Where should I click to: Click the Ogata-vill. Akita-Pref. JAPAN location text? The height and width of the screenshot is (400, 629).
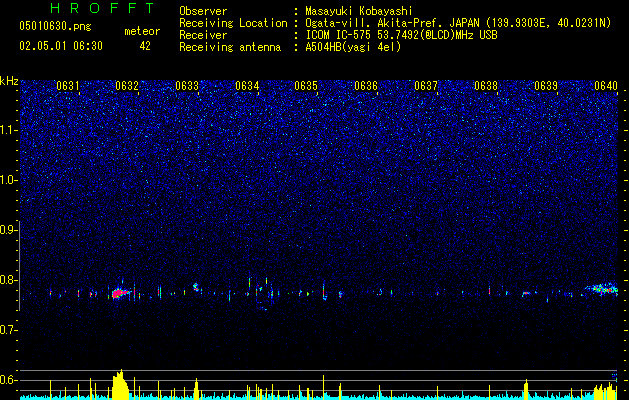pyautogui.click(x=458, y=23)
